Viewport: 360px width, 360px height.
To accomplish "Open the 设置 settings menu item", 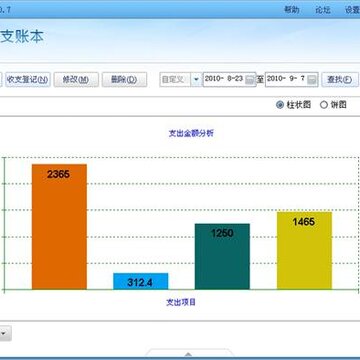I will pos(352,10).
